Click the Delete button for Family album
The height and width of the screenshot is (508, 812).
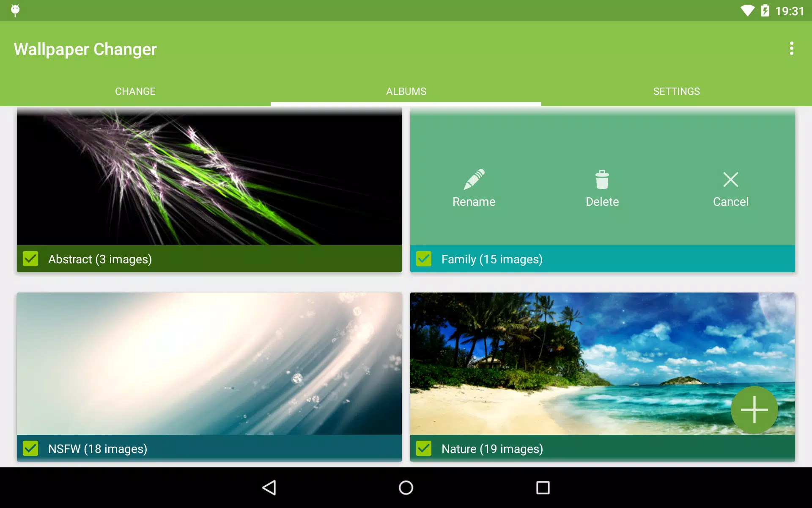coord(602,187)
